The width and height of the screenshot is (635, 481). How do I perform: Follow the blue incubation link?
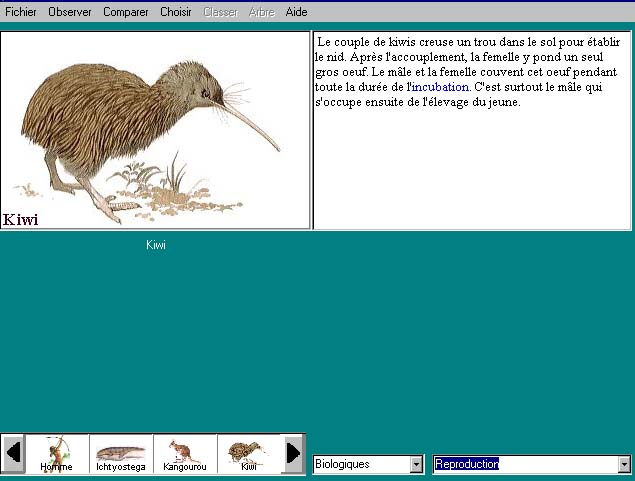tap(439, 87)
